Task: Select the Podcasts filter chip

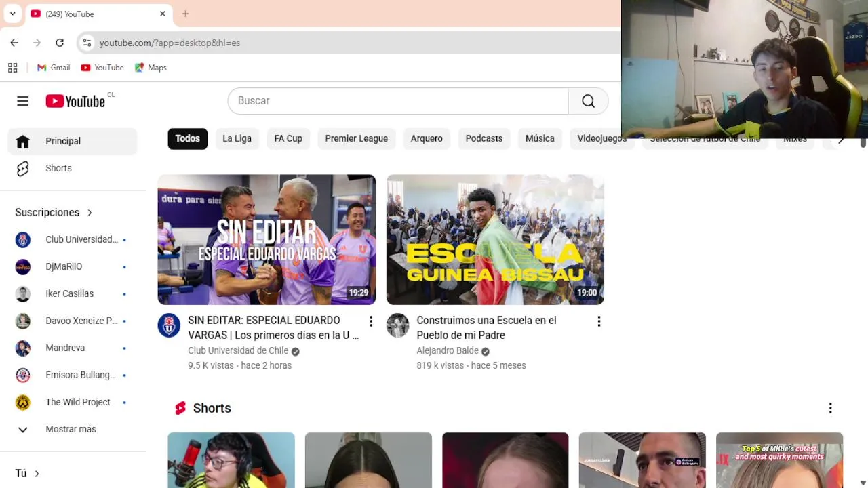Action: pos(484,138)
